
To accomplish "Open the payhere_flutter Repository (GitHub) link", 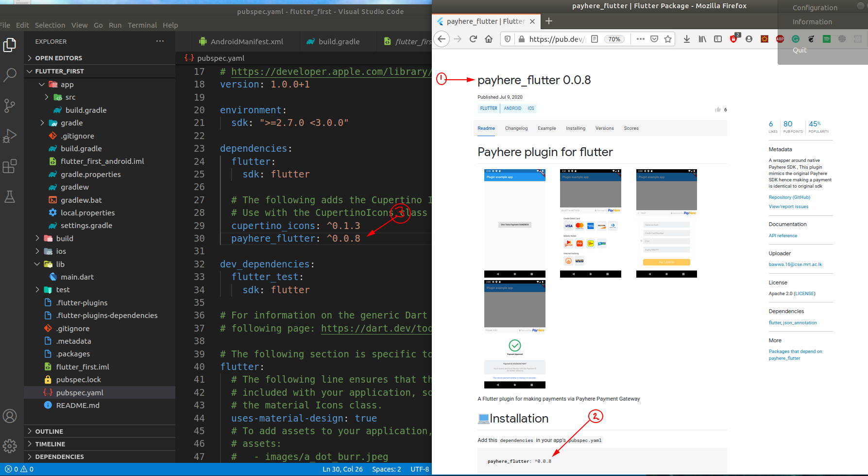I will pos(789,197).
